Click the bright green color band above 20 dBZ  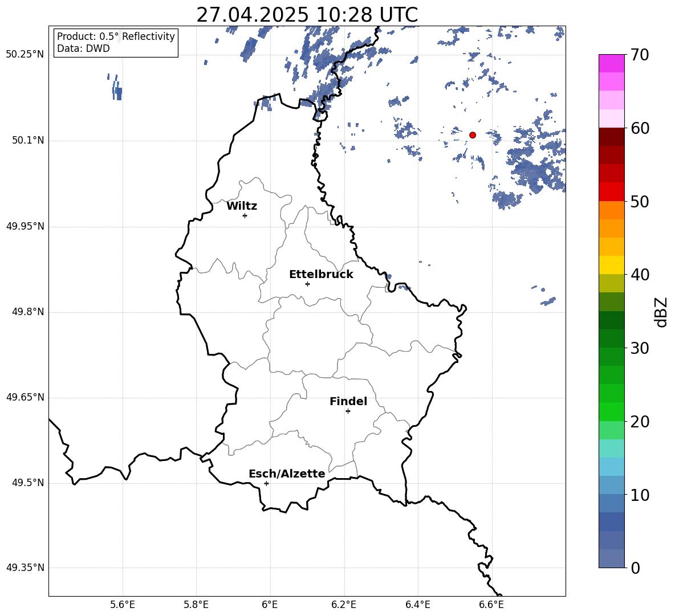[611, 411]
